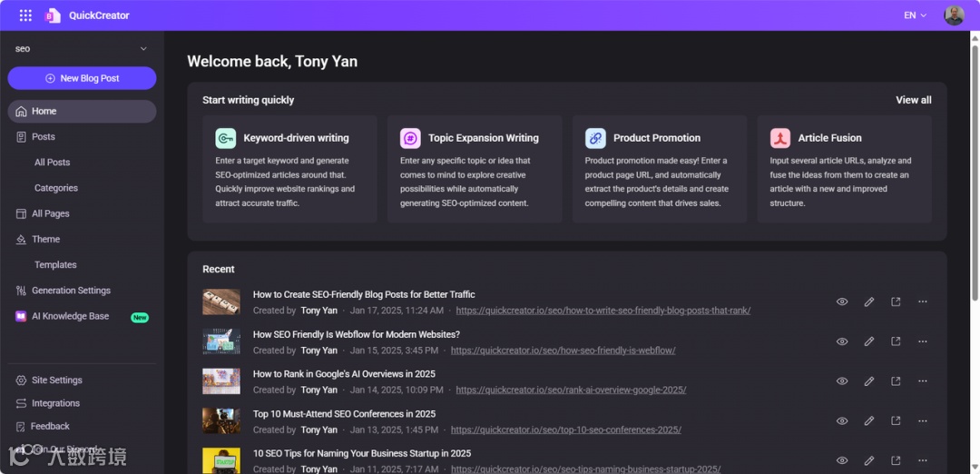Select Keyword-driven writing card
This screenshot has width=980, height=474.
pos(289,169)
